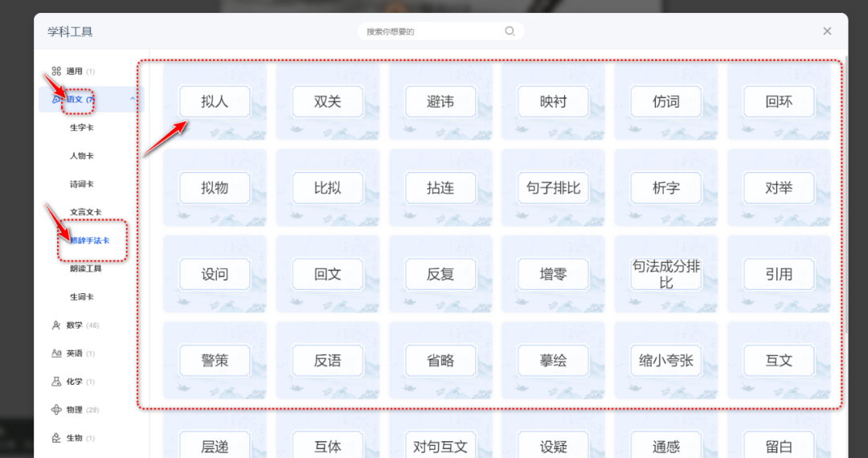Focus the 搜索你想要的 search field
868x458 pixels.
[x=440, y=31]
